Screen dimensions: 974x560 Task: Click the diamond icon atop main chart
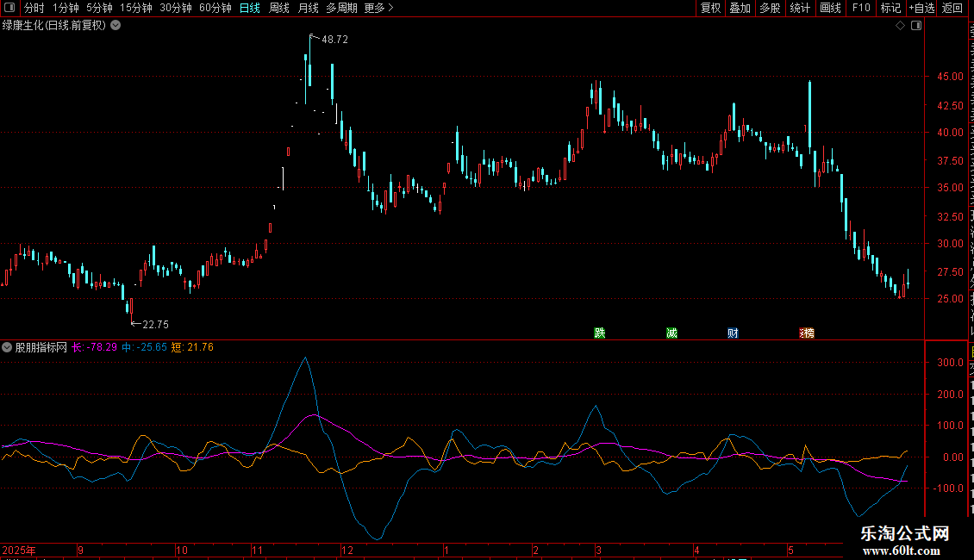click(900, 26)
